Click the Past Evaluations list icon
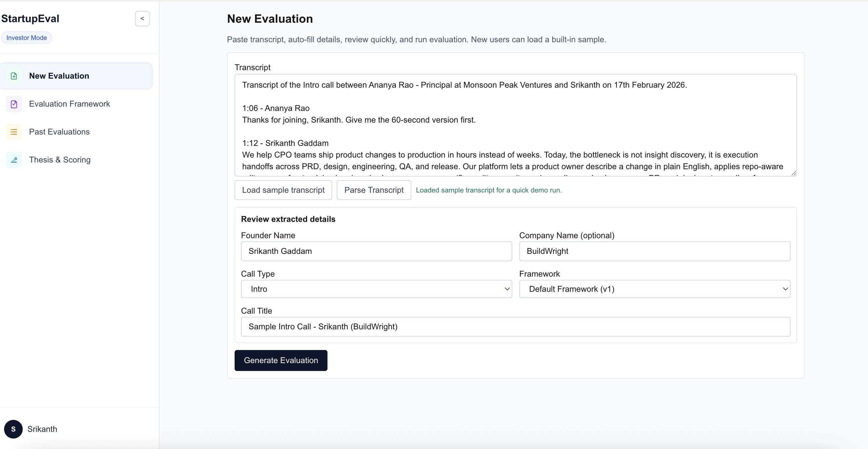This screenshot has height=449, width=868. [x=14, y=132]
